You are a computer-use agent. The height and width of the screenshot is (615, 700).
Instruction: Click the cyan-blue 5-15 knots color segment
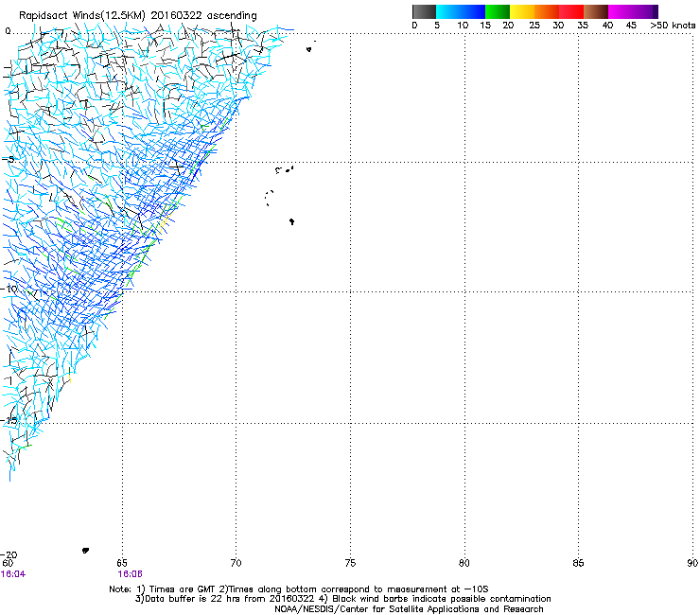461,11
